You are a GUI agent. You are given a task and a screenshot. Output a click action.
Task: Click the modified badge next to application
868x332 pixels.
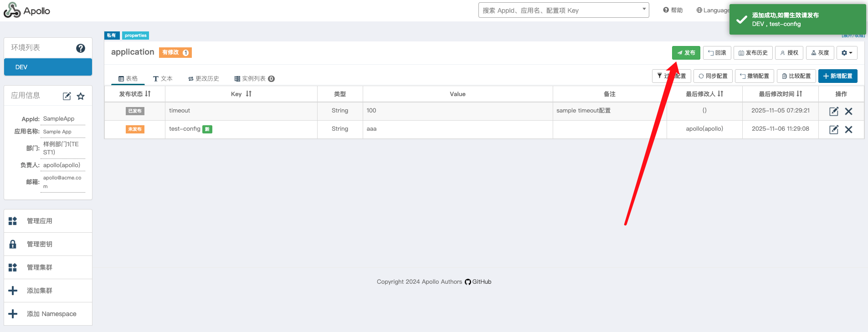click(x=175, y=52)
